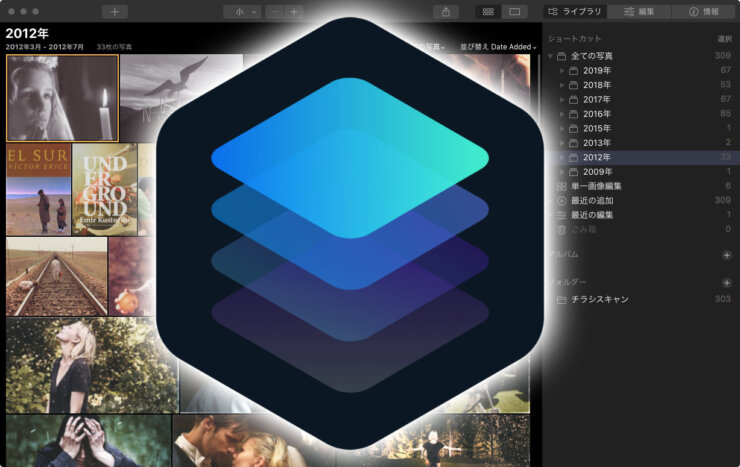Click the 単一画像編集 grid icon
Screen dimensions: 740x467
562,186
